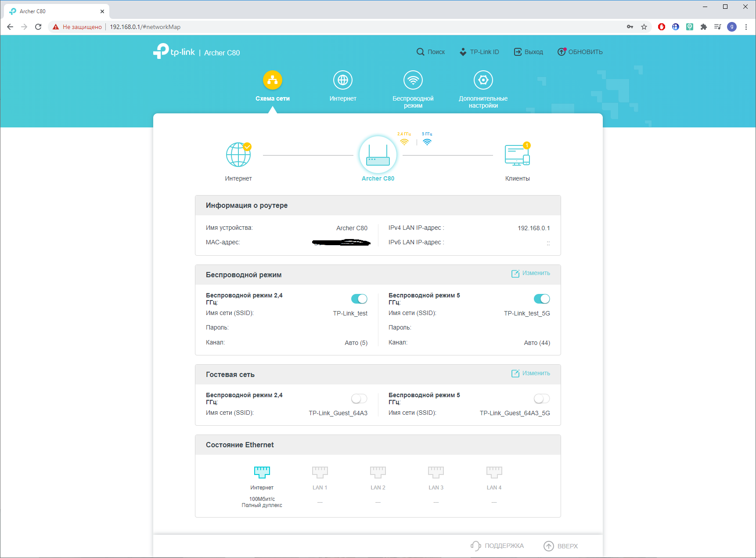Bookmark page with the star icon
The width and height of the screenshot is (756, 558).
point(644,27)
